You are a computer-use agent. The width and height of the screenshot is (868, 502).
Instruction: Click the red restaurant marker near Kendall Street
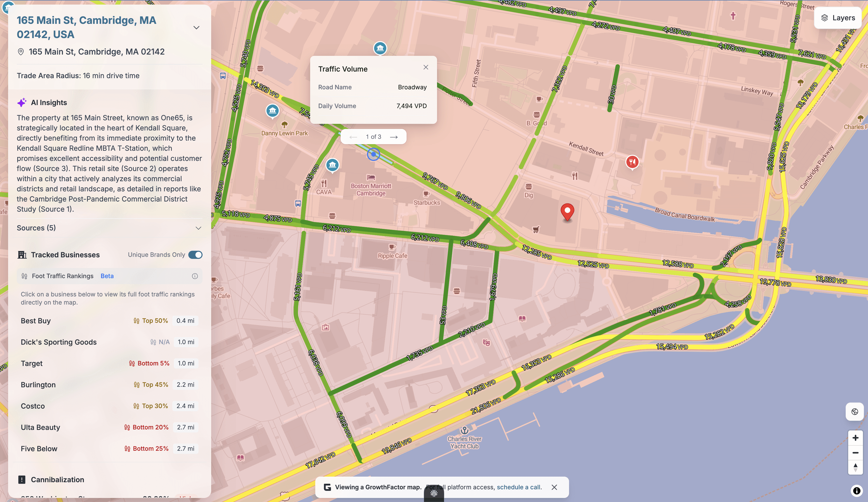tap(632, 162)
